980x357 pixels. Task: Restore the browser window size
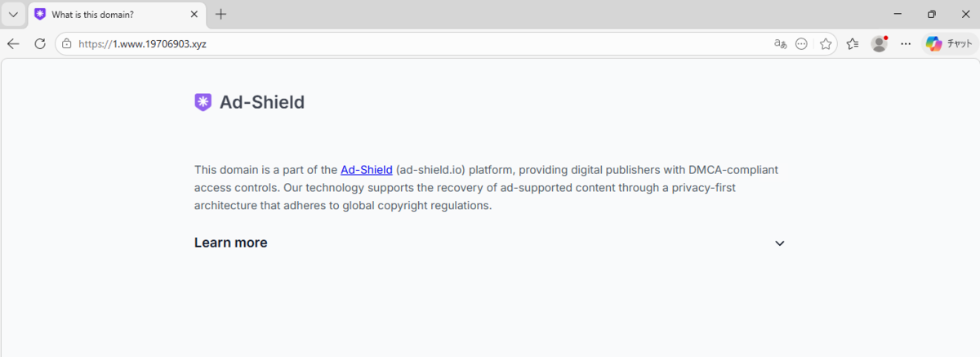[x=932, y=14]
